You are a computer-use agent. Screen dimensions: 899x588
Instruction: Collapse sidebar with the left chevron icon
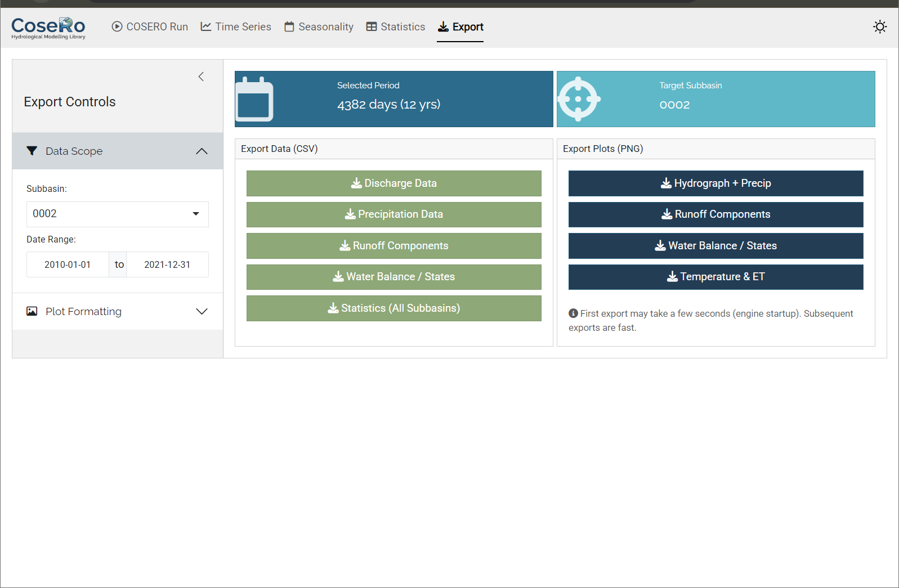(x=201, y=77)
